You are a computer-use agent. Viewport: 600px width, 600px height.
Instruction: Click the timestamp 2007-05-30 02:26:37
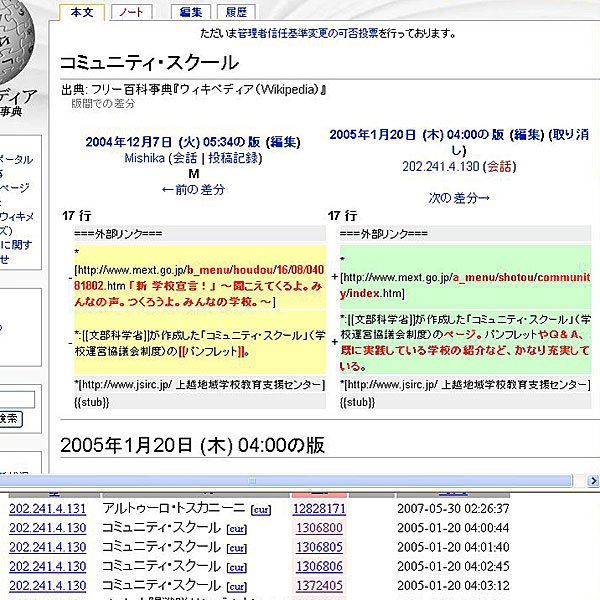pos(453,509)
